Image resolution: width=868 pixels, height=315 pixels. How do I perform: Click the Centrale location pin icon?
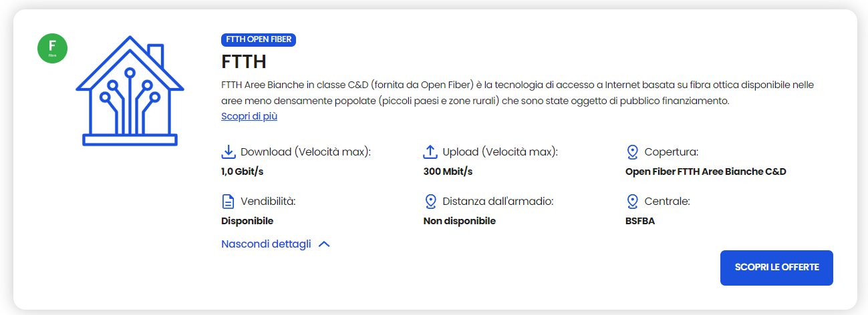coord(632,202)
